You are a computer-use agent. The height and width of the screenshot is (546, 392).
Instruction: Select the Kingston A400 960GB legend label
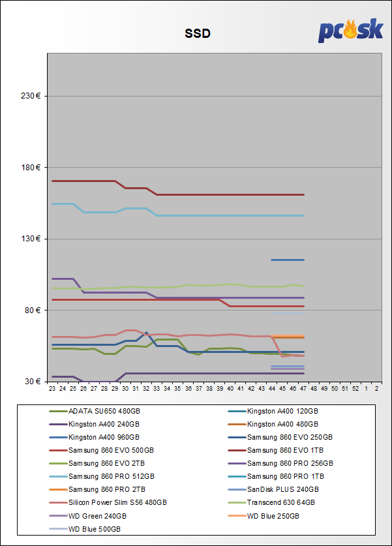point(104,437)
